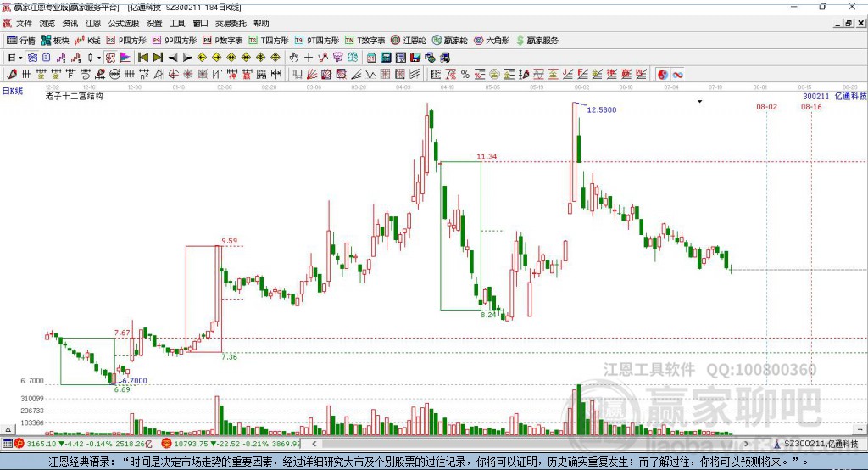Click the first yellow diamond arrow icon

202,58
